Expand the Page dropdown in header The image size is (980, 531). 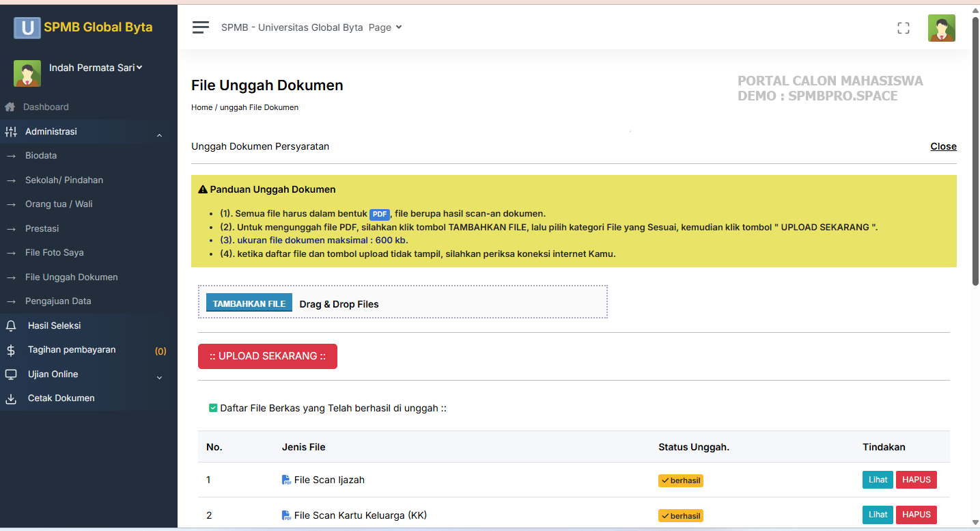(x=385, y=27)
